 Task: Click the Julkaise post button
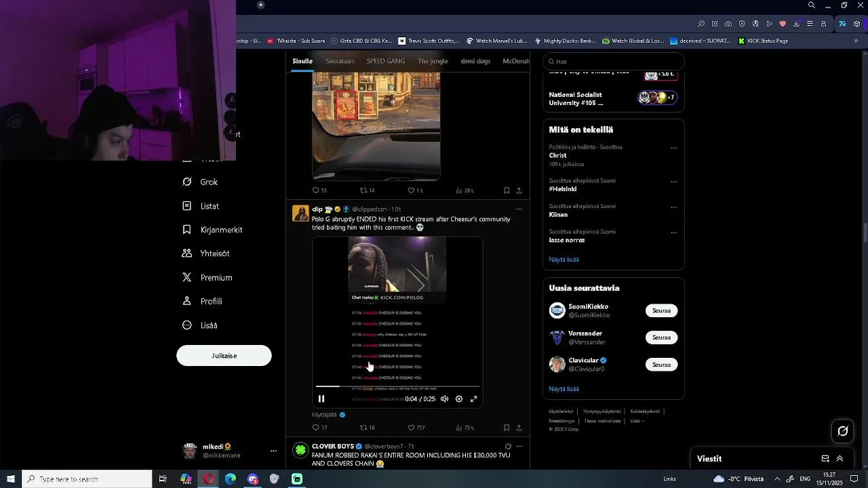click(224, 356)
